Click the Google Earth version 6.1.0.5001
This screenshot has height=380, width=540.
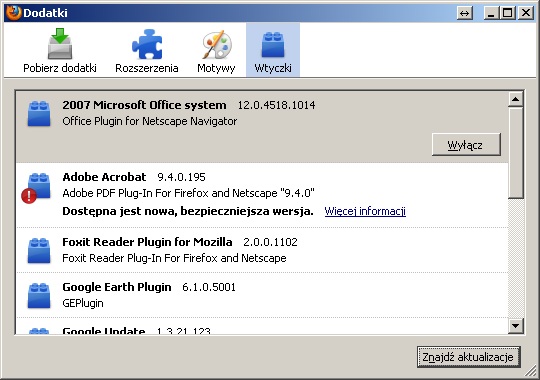(209, 287)
